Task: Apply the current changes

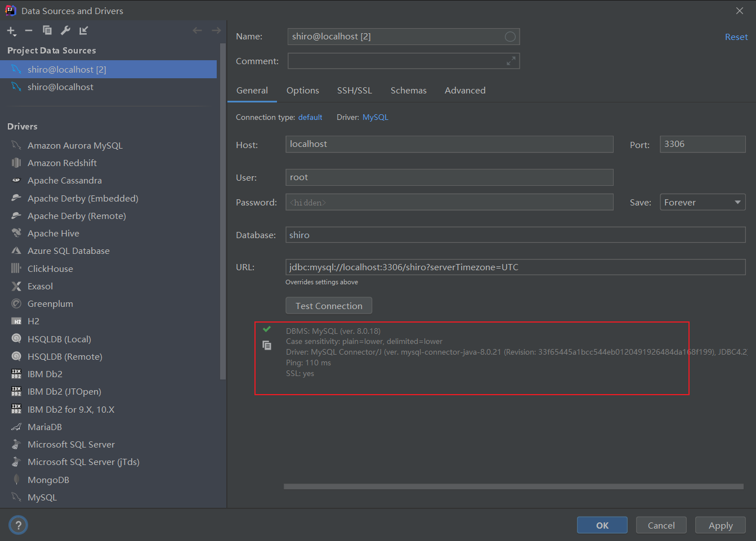Action: point(720,525)
